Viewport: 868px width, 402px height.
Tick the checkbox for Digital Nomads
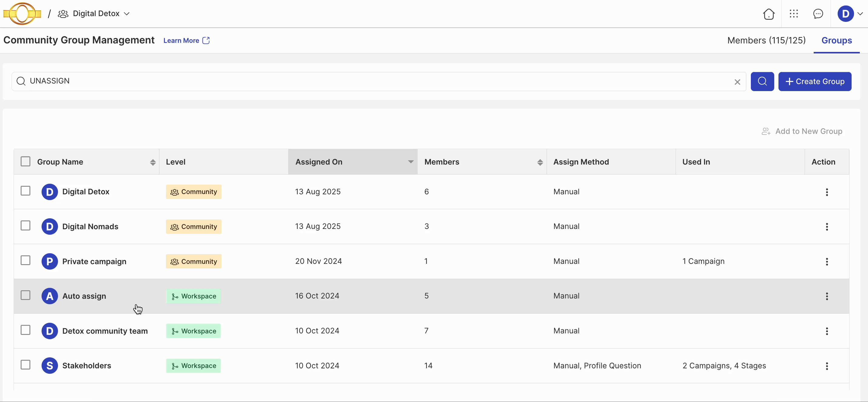tap(25, 225)
